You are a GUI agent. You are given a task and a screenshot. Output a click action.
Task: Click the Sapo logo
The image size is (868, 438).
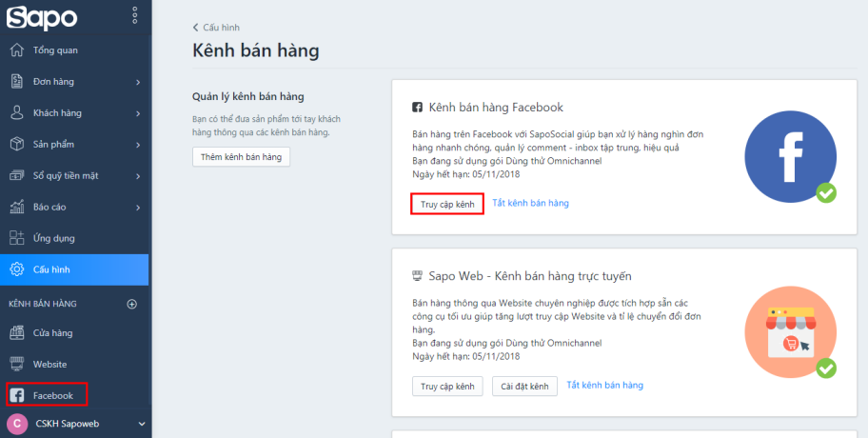coord(42,18)
